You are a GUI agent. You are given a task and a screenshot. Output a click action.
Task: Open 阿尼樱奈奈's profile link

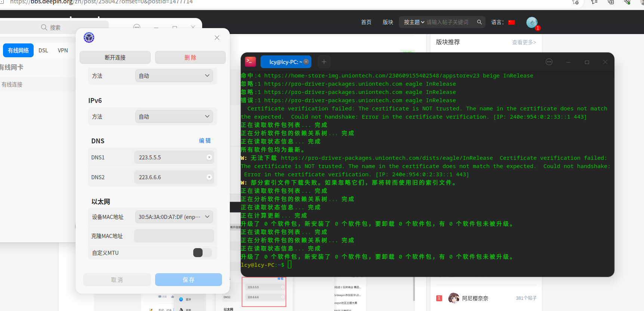click(x=475, y=298)
